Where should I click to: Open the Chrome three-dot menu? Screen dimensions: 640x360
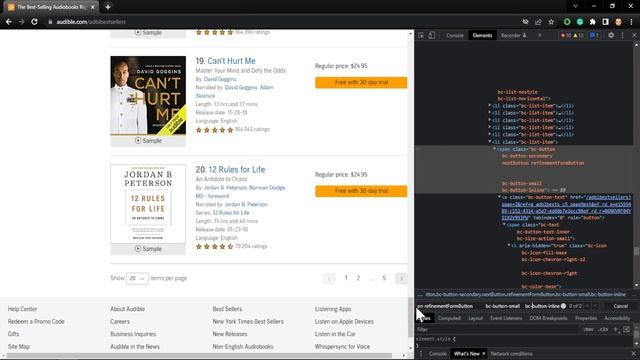pyautogui.click(x=631, y=22)
